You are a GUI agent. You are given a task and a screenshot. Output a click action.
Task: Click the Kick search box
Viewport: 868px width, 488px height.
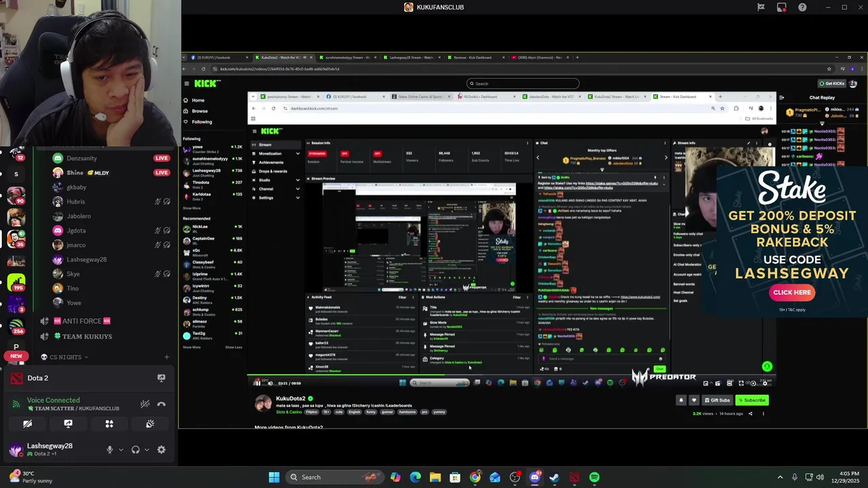523,83
